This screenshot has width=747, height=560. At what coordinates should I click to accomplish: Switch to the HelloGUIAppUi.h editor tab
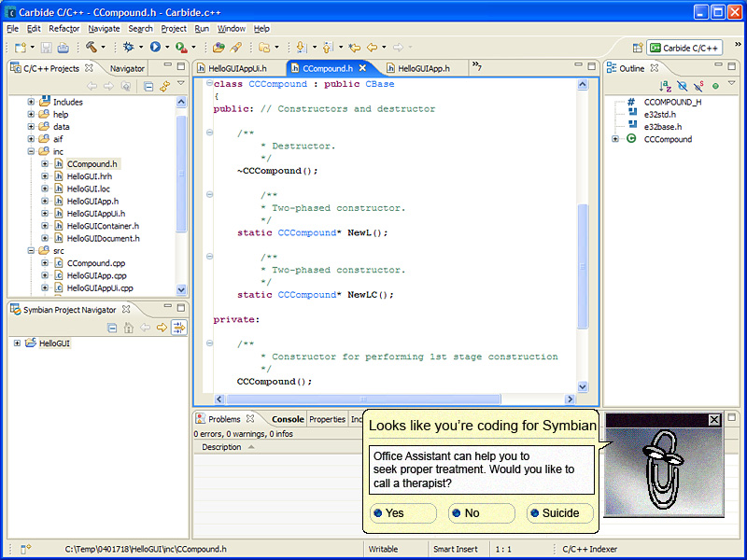[237, 68]
